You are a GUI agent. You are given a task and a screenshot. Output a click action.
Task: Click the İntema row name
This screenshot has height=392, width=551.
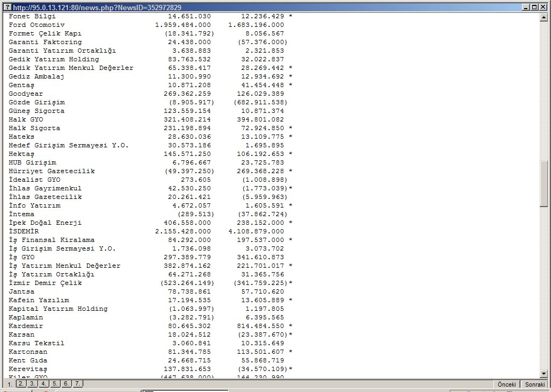[22, 214]
